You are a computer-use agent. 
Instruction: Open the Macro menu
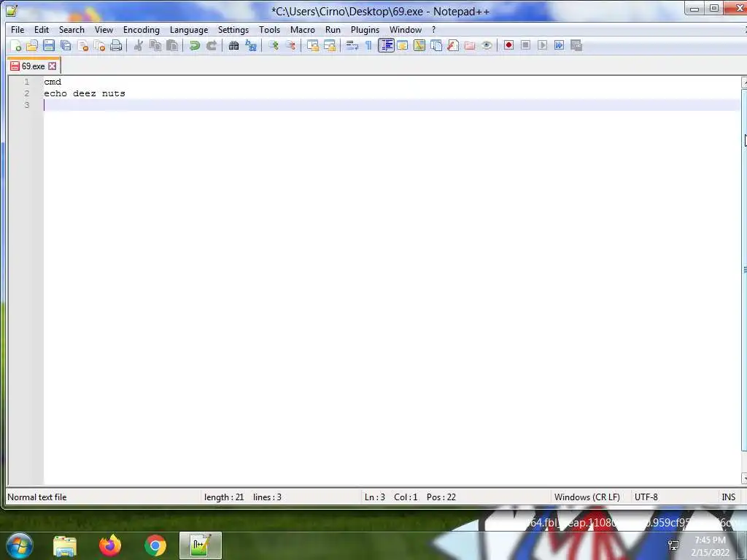(303, 29)
